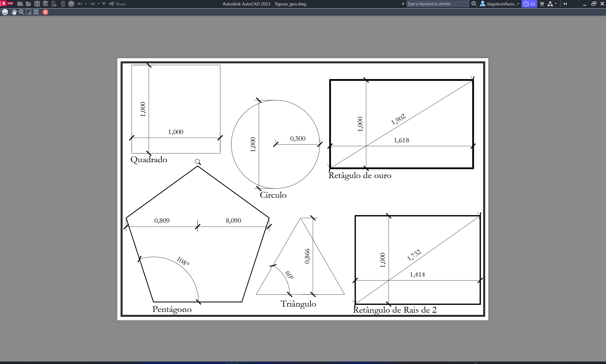
Task: Click the Save As icon
Action: [45, 4]
